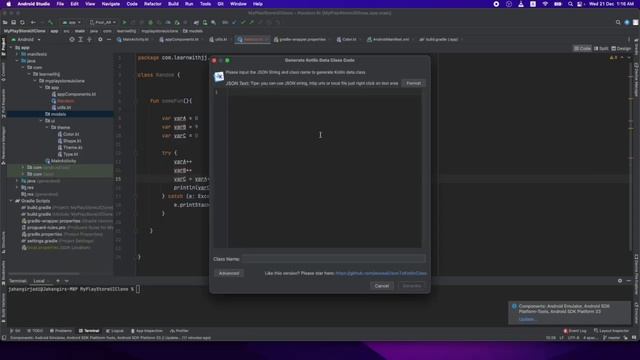Click the Debug app bug icon
Viewport: 640px width, 360px height.
[150, 22]
